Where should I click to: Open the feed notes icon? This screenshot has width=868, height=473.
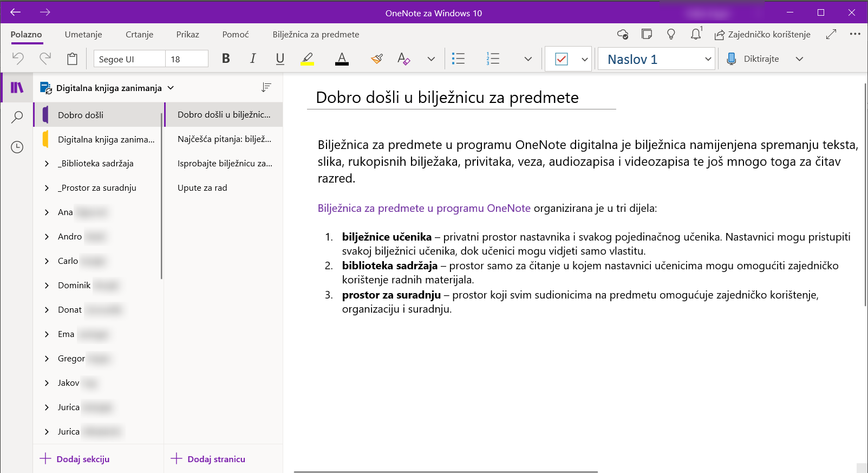[x=647, y=34]
